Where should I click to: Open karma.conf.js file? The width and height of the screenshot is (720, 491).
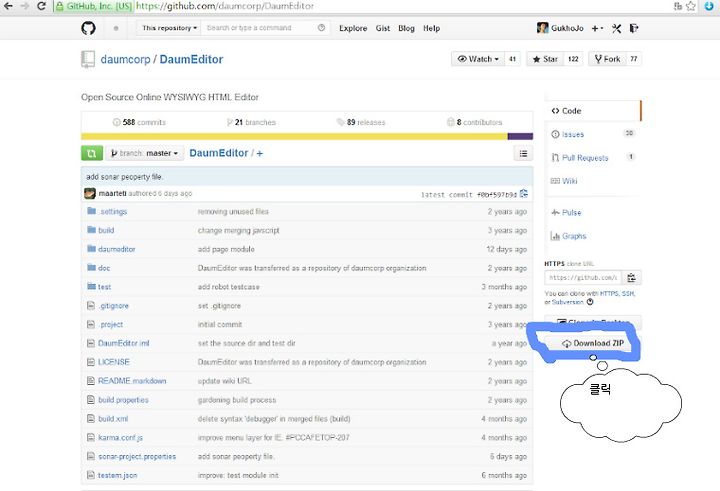click(120, 437)
